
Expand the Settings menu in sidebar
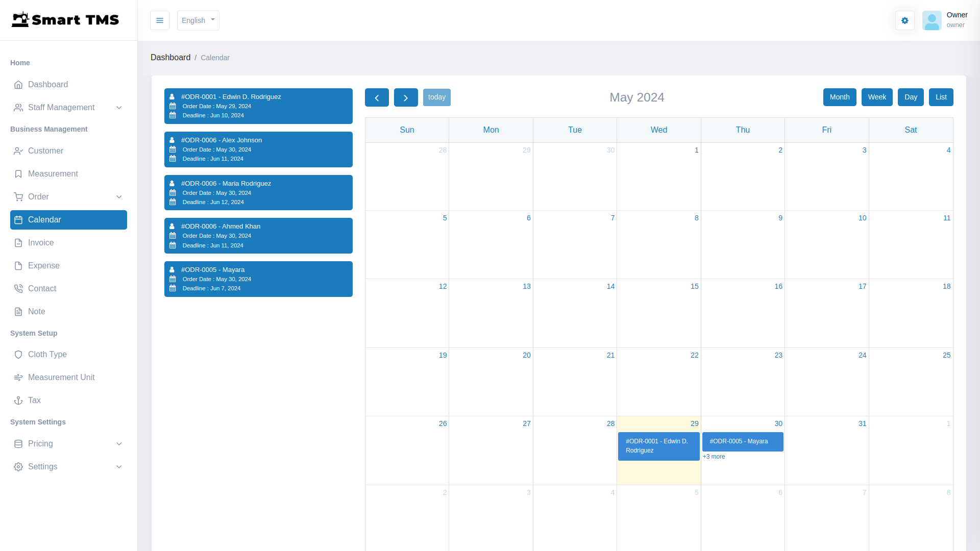119,467
